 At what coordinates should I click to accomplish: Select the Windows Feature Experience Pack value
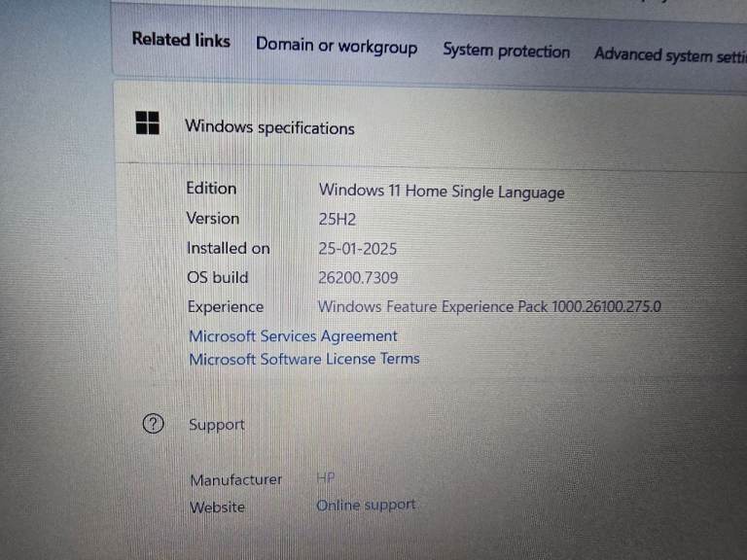coord(489,306)
